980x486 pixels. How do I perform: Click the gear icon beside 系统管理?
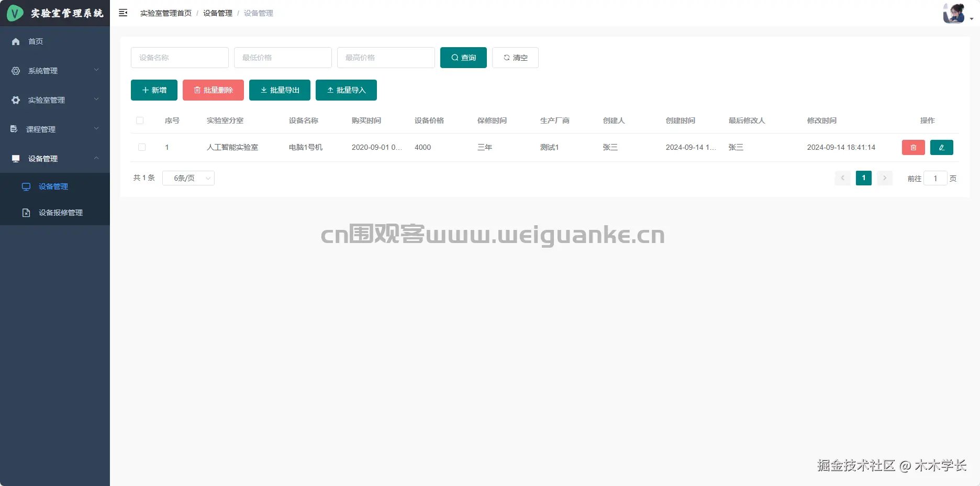click(16, 71)
